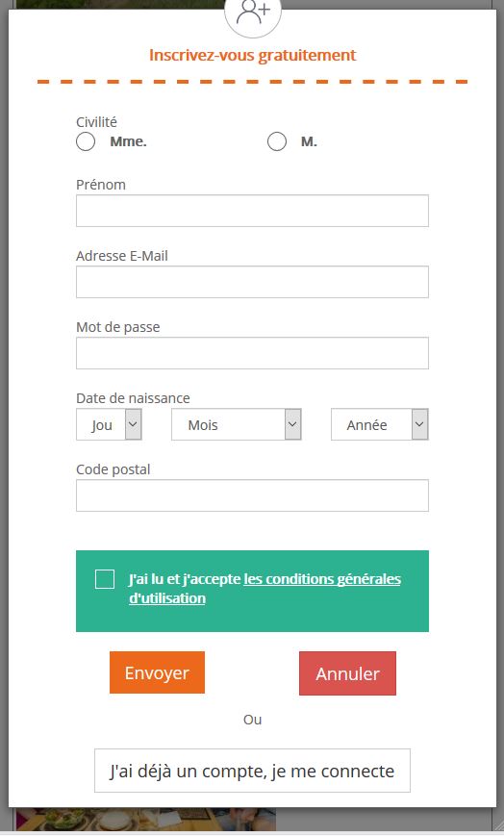Click the Mois dropdown arrow
The width and height of the screenshot is (504, 836).
[292, 424]
